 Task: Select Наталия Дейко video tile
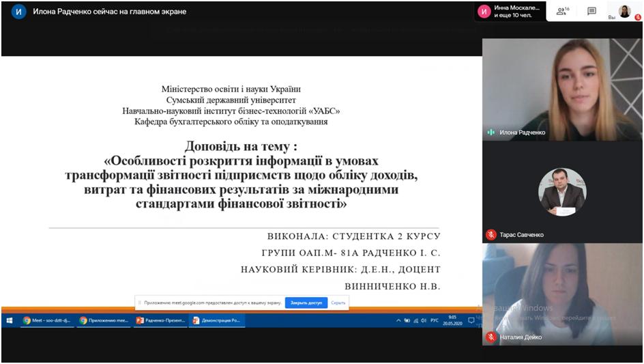[x=562, y=294]
